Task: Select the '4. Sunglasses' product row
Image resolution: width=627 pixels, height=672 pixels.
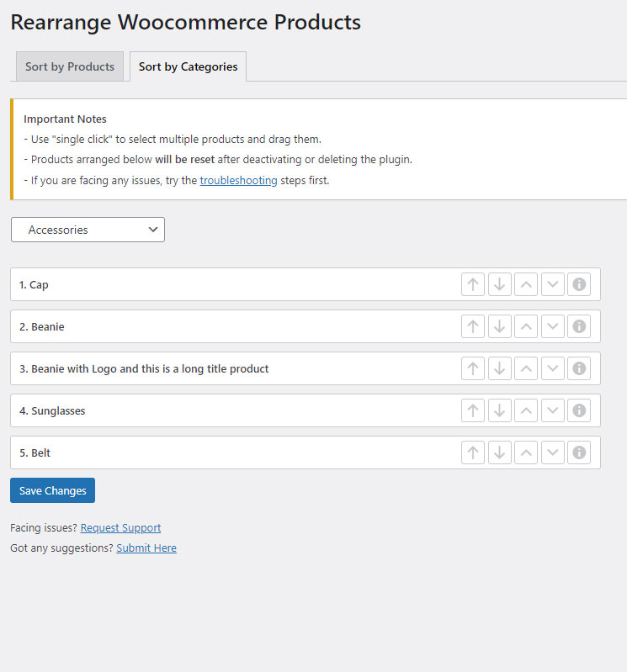Action: click(306, 410)
